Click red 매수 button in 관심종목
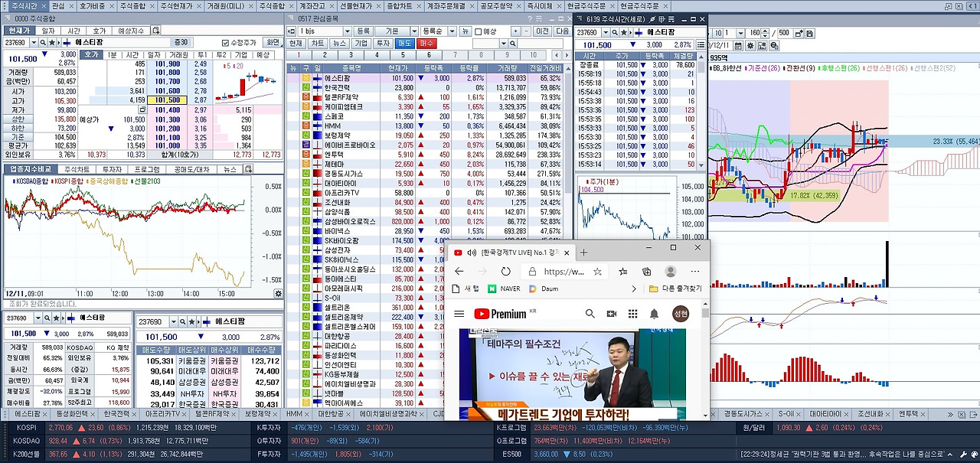This screenshot has height=463, width=980. click(x=427, y=44)
